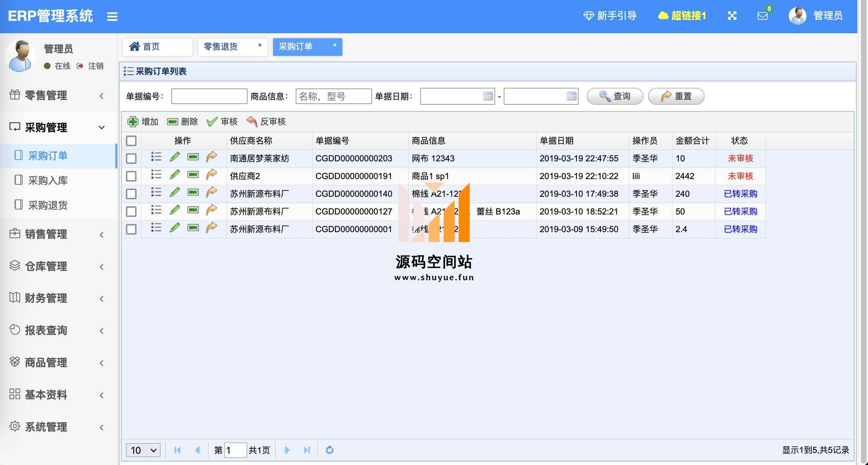Open calendar picker for start date

(x=488, y=96)
